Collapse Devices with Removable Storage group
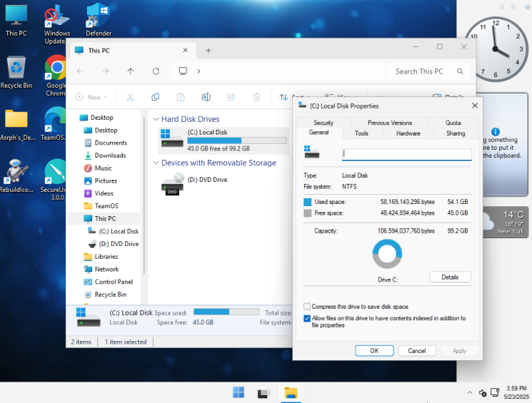Image resolution: width=532 pixels, height=403 pixels. 156,163
